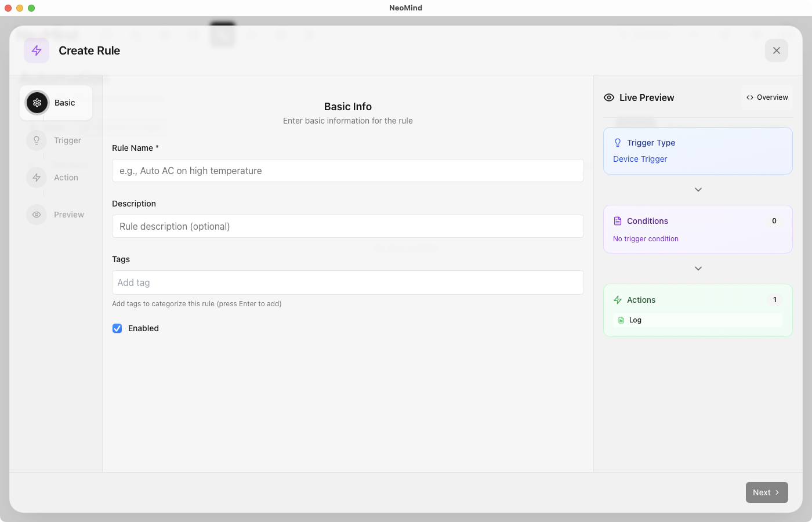Viewport: 812px width, 522px height.
Task: Click the lightbulb icon on Trigger Type card
Action: tap(617, 142)
